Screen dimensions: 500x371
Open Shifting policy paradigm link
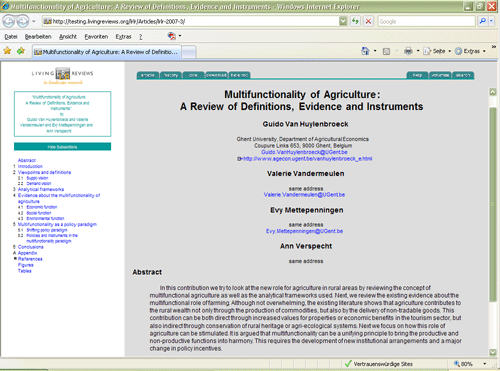(x=47, y=230)
